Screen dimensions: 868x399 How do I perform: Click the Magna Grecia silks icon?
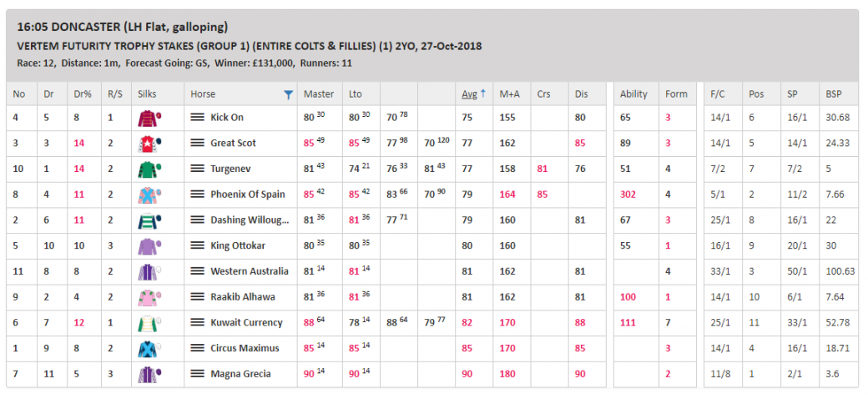point(149,374)
